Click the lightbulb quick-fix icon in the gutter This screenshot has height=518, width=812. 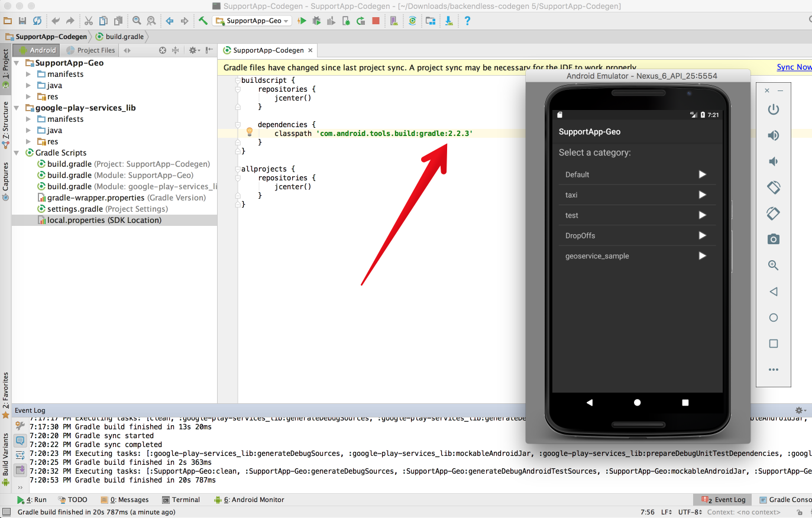coord(250,132)
